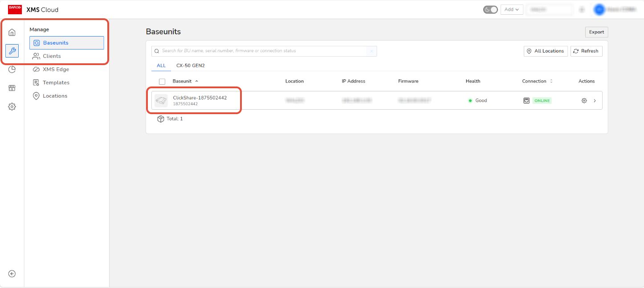Click the connection type icon beside ONLINE
The width and height of the screenshot is (644, 288).
coord(526,101)
